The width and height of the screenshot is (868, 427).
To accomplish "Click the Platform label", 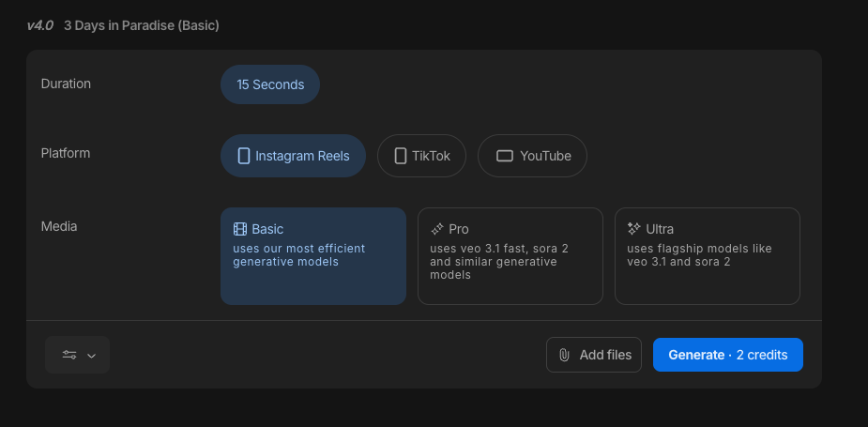I will [x=66, y=153].
